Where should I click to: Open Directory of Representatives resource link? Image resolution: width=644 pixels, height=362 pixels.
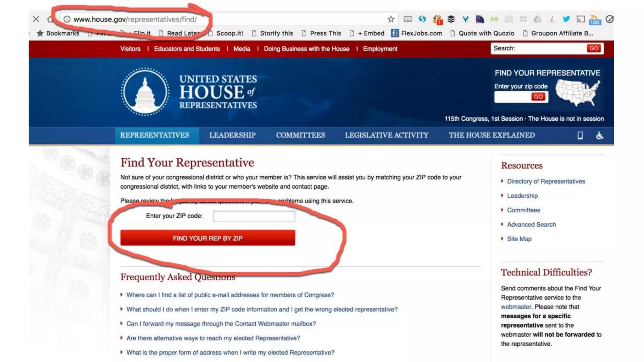coord(546,181)
